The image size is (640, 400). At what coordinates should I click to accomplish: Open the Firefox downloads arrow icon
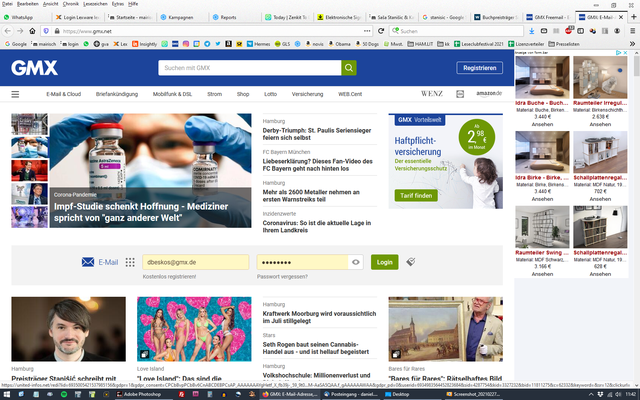coord(531,31)
